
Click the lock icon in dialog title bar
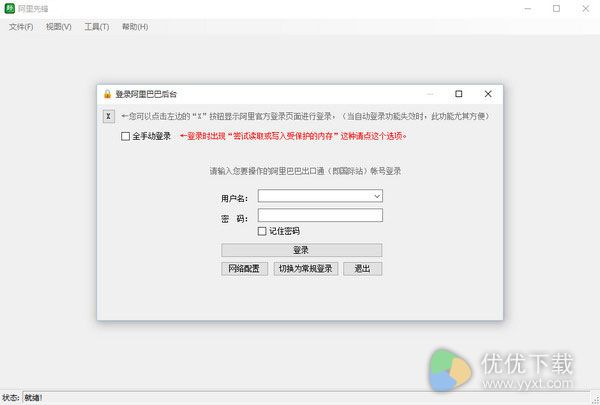pyautogui.click(x=107, y=94)
